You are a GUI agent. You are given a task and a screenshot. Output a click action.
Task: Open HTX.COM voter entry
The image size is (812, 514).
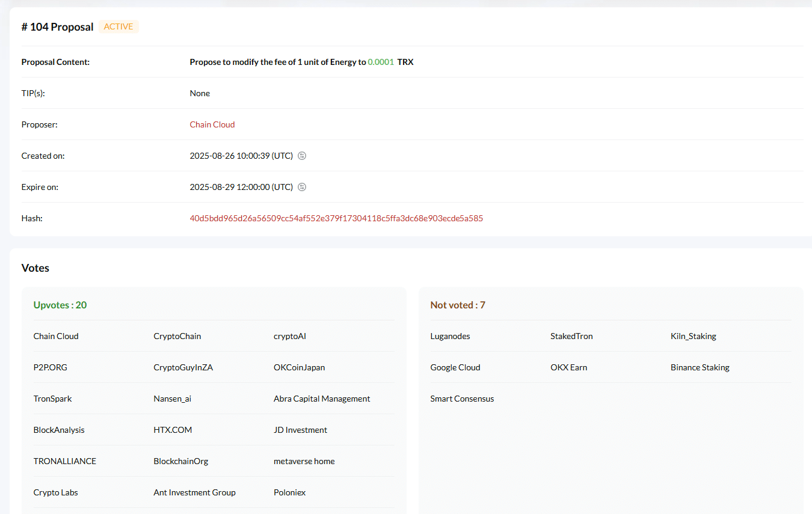pyautogui.click(x=173, y=430)
